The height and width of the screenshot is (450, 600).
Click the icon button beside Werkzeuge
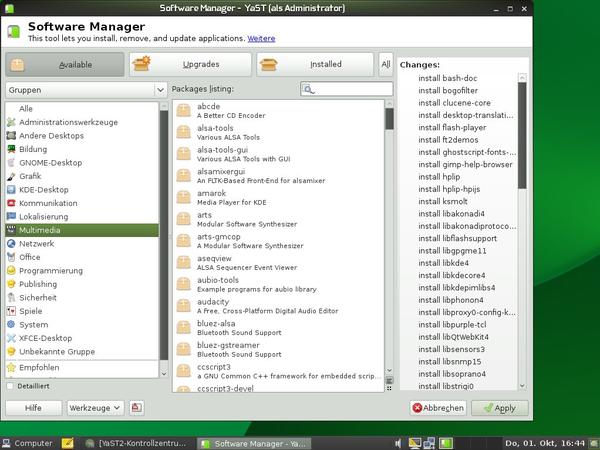pyautogui.click(x=137, y=408)
